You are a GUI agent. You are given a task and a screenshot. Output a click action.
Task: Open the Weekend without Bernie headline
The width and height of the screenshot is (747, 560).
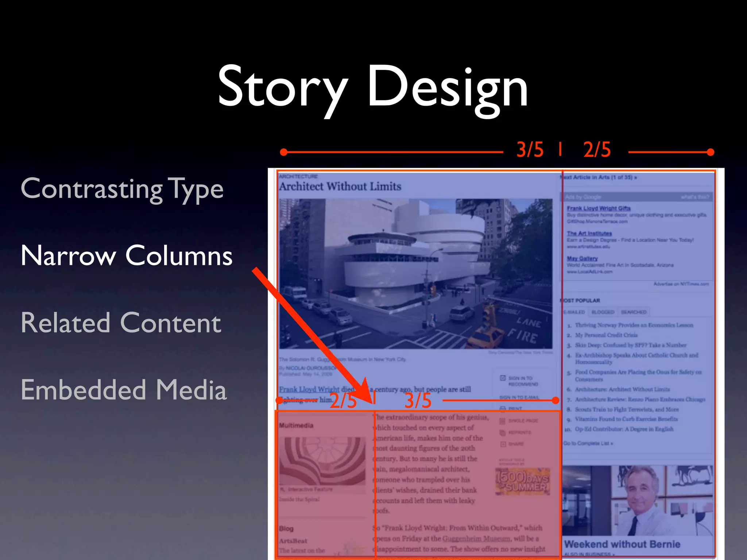(622, 544)
